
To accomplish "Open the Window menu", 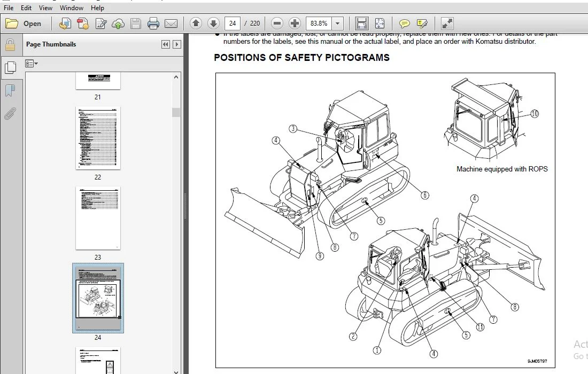I will pos(71,8).
